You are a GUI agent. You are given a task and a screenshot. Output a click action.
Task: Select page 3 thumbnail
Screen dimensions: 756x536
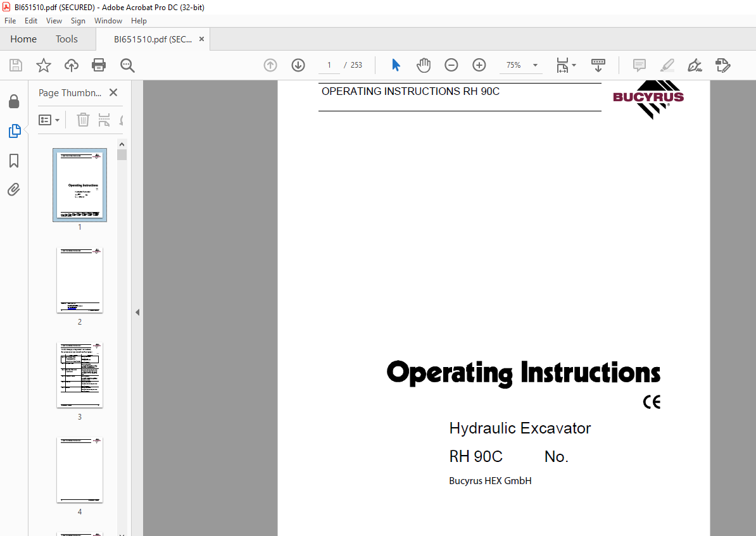point(80,376)
